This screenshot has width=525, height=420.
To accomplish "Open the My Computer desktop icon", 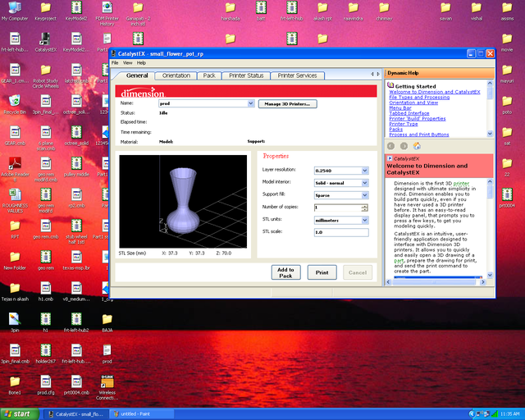I will click(15, 11).
